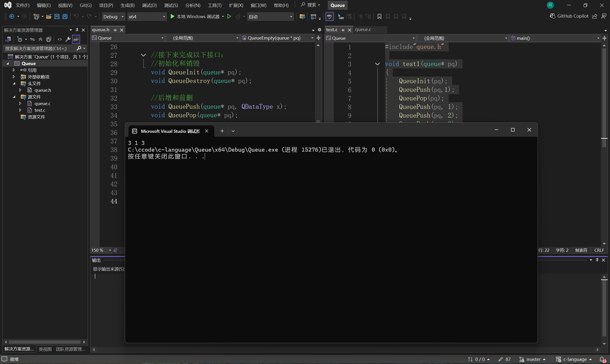
Task: Collapse all items in Solution Explorer
Action: click(x=41, y=39)
